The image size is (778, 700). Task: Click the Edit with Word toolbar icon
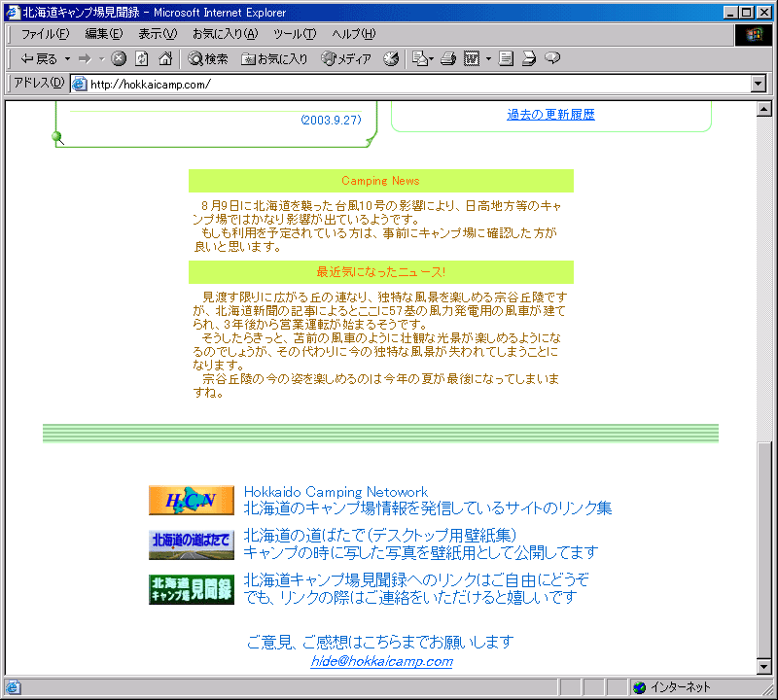coord(472,58)
